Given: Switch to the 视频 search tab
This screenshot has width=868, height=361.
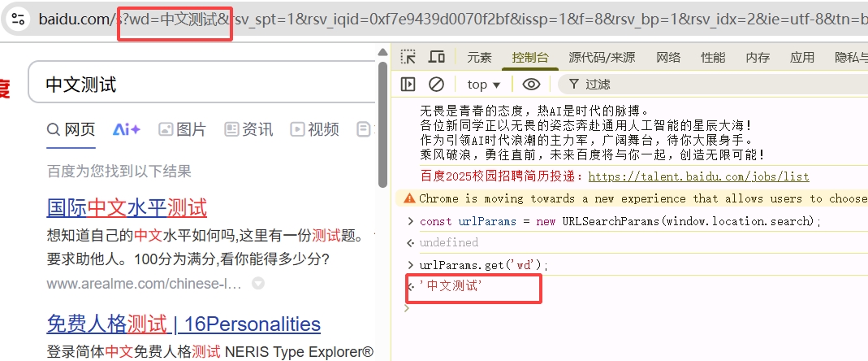Looking at the screenshot, I should point(314,130).
